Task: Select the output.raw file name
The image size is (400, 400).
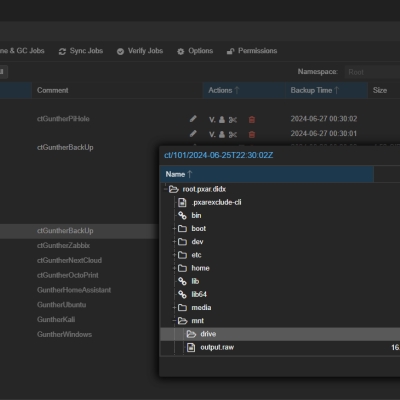Action: pyautogui.click(x=217, y=347)
